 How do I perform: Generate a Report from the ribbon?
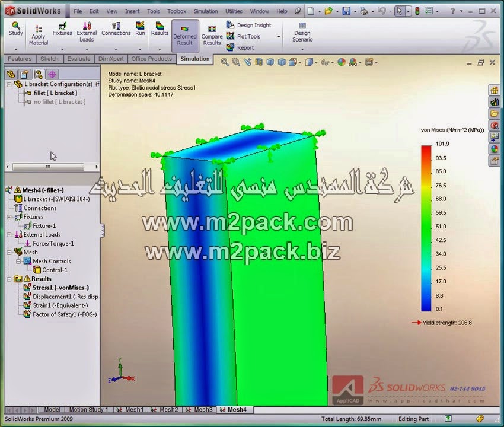pos(240,47)
